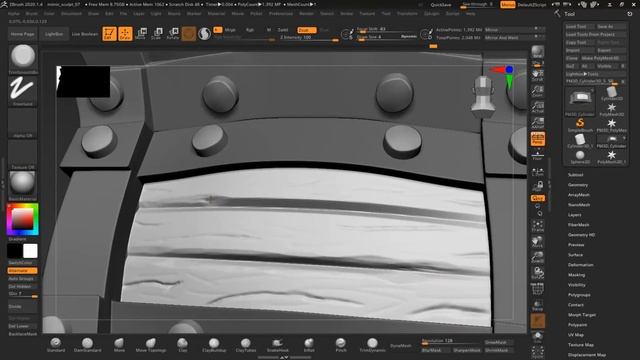Toggle the Dynamic draw size button
The width and height of the screenshot is (640, 360).
coord(409,37)
